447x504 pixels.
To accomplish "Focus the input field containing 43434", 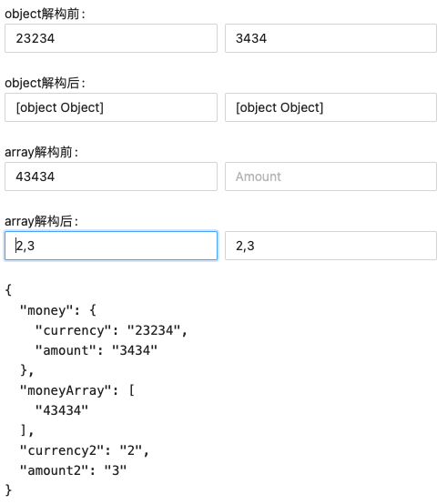I will [111, 176].
